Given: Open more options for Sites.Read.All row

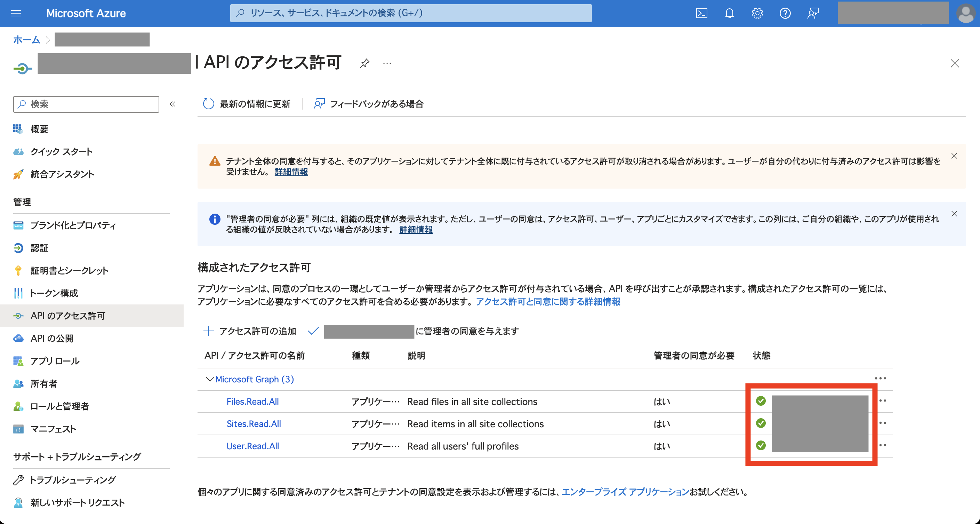Looking at the screenshot, I should pos(883,423).
